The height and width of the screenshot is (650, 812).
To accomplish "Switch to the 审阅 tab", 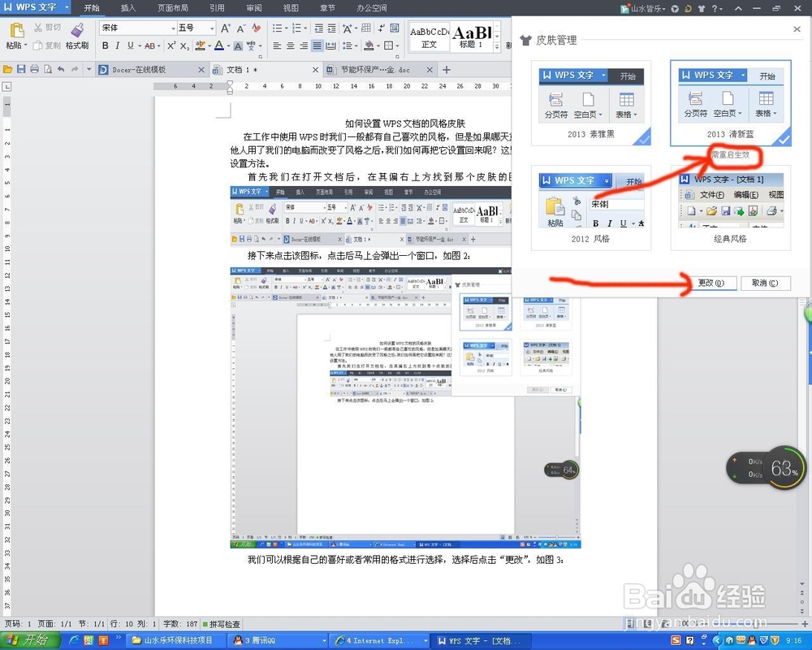I will 253,8.
